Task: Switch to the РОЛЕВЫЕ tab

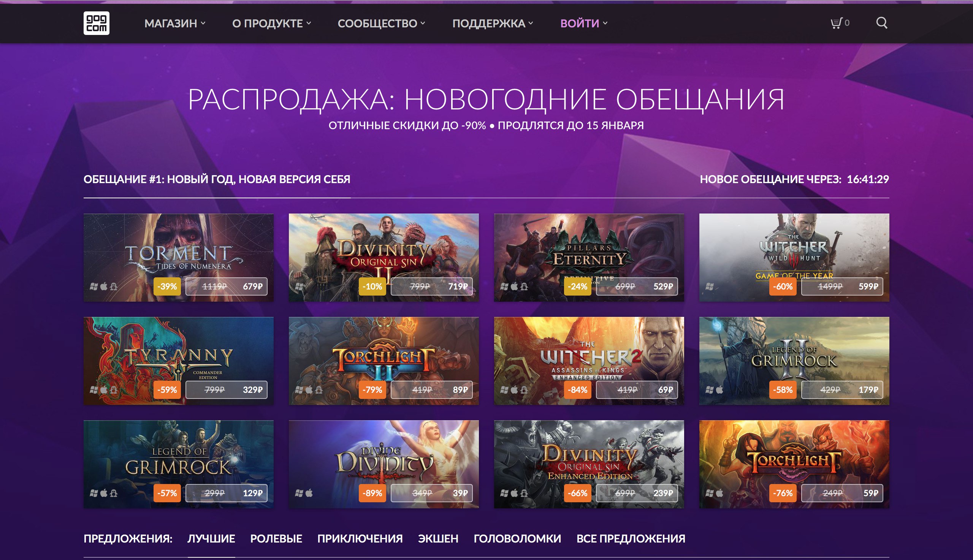Action: pos(276,538)
